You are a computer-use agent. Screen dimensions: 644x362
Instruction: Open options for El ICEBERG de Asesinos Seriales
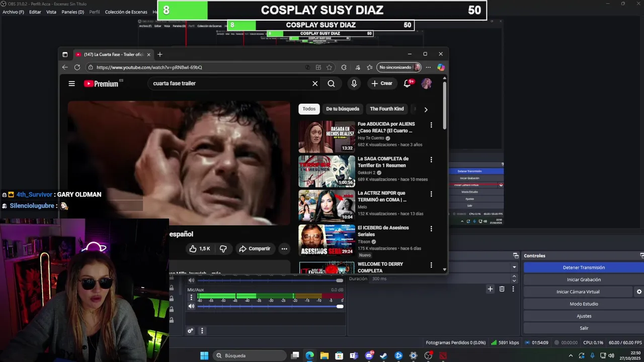coord(431,229)
